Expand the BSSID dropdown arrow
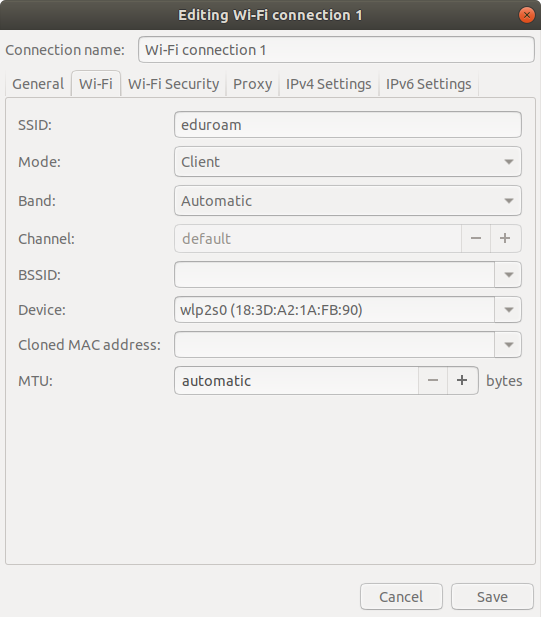 [508, 275]
